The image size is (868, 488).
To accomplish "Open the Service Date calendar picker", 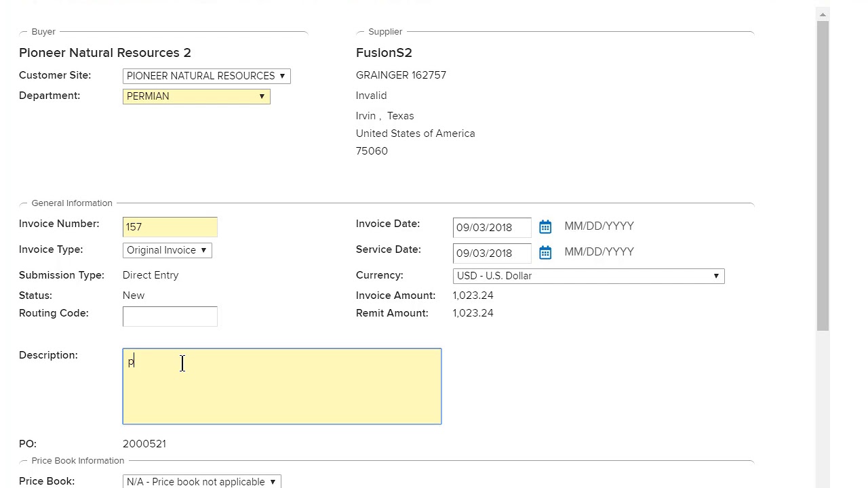I will coord(545,253).
